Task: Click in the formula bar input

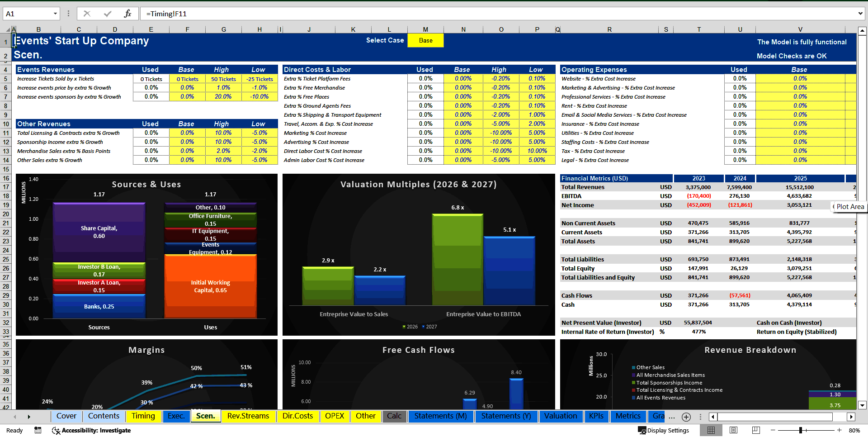Action: pos(497,14)
